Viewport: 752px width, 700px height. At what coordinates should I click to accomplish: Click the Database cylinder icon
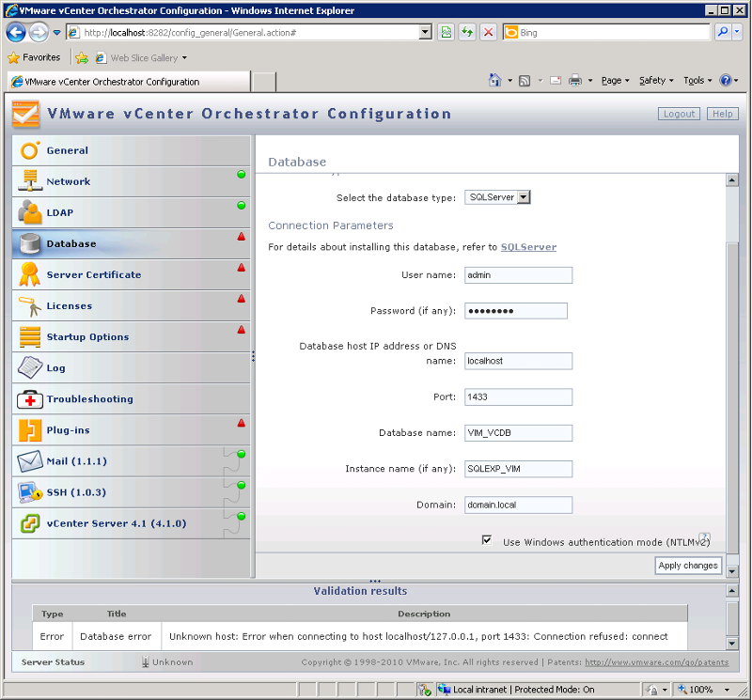[30, 243]
